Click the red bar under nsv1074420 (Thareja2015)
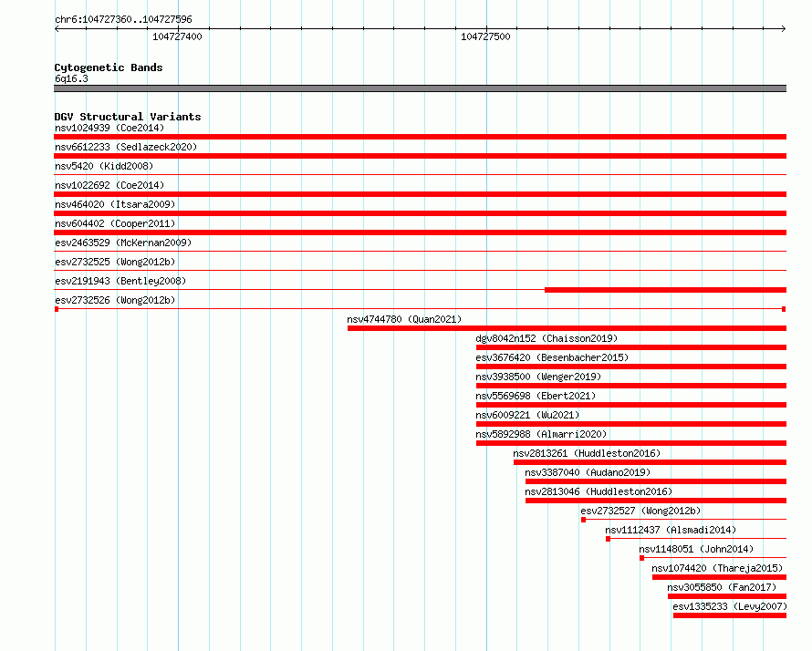Image resolution: width=812 pixels, height=651 pixels. [719, 577]
